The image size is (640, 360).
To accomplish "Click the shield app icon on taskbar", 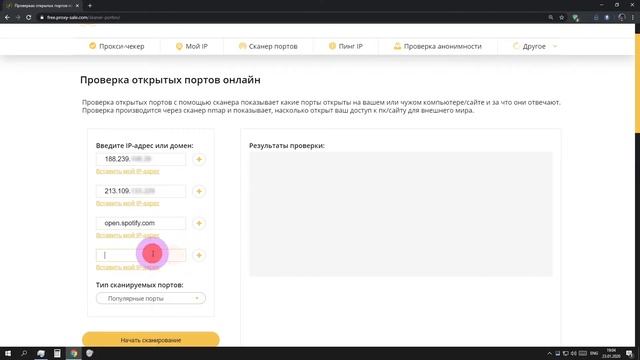I will [x=89, y=353].
